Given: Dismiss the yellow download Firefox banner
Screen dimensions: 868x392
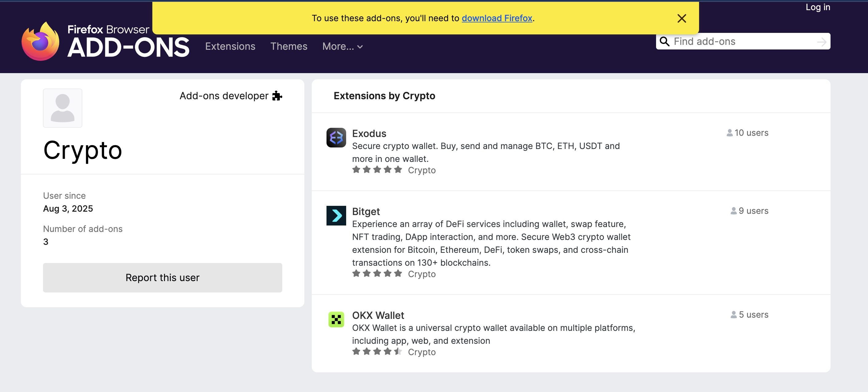Looking at the screenshot, I should pyautogui.click(x=682, y=18).
